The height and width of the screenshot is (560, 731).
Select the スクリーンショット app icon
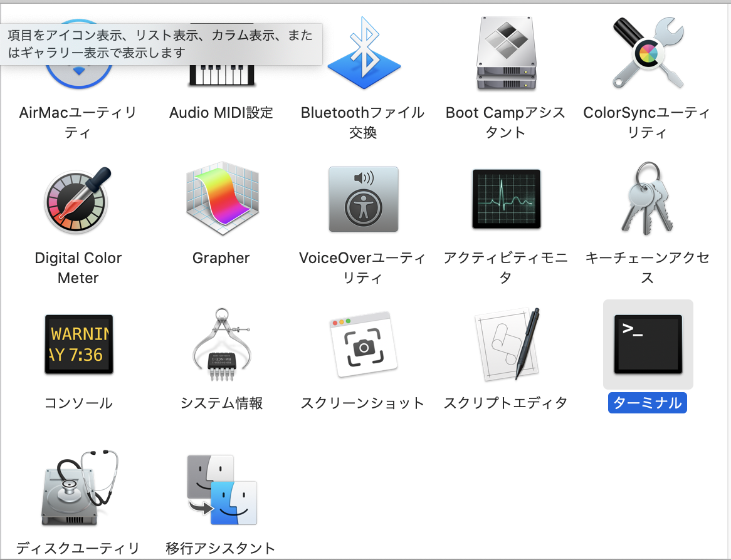tap(364, 345)
